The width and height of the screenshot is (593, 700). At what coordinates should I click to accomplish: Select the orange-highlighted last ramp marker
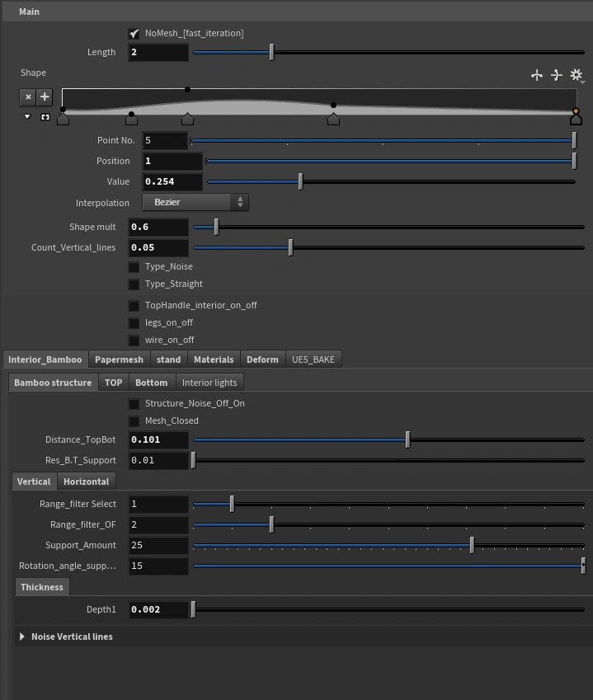click(x=576, y=118)
